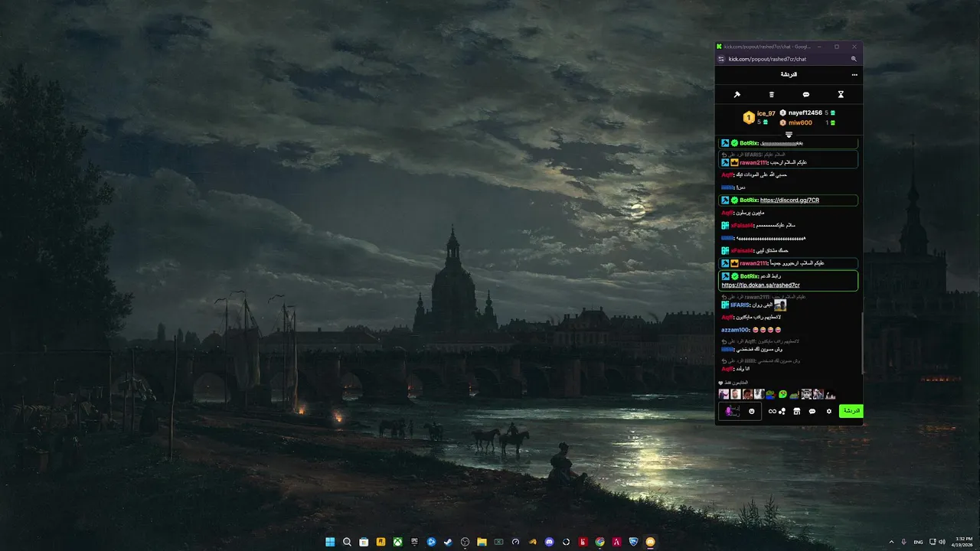Click the trash clear-chat icon

click(772, 95)
